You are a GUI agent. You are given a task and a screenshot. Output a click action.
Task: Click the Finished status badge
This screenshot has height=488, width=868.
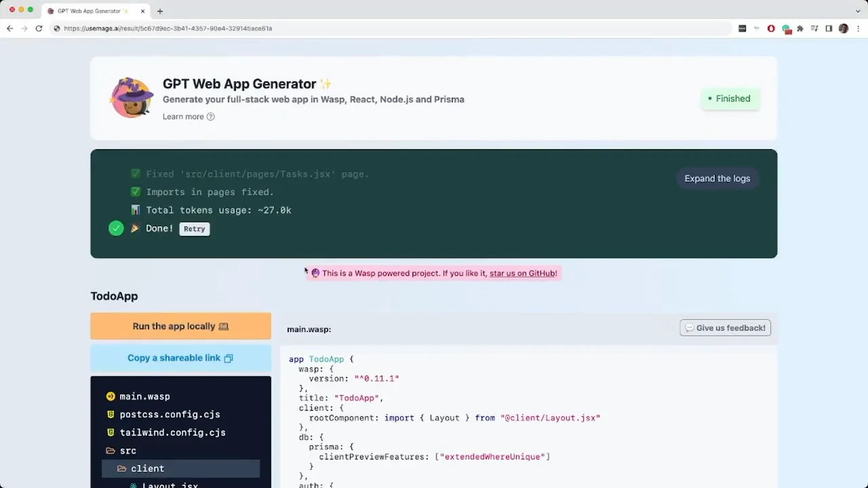[730, 98]
